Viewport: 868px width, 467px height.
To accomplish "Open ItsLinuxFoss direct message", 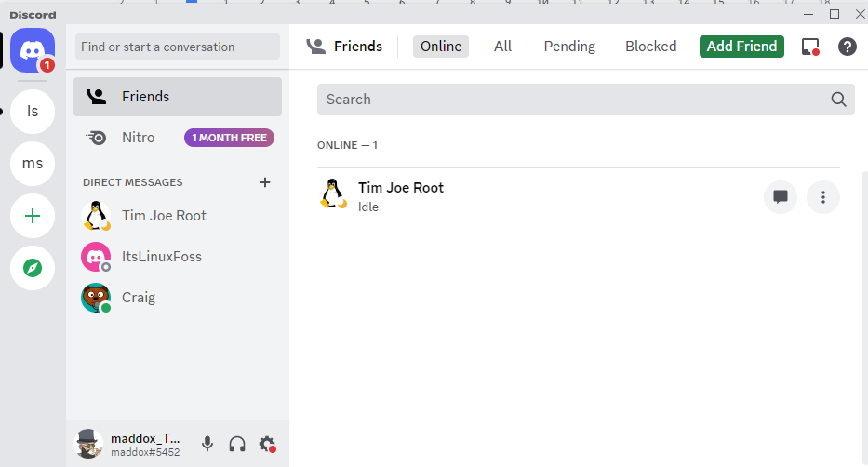I will coord(178,256).
